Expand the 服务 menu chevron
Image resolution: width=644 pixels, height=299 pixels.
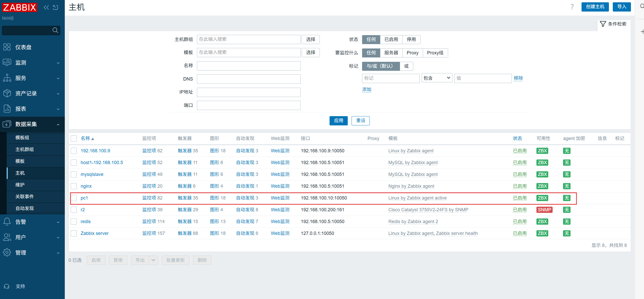(x=58, y=78)
